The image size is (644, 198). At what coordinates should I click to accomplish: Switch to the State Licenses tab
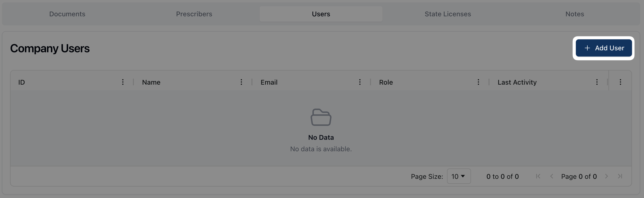pyautogui.click(x=447, y=14)
